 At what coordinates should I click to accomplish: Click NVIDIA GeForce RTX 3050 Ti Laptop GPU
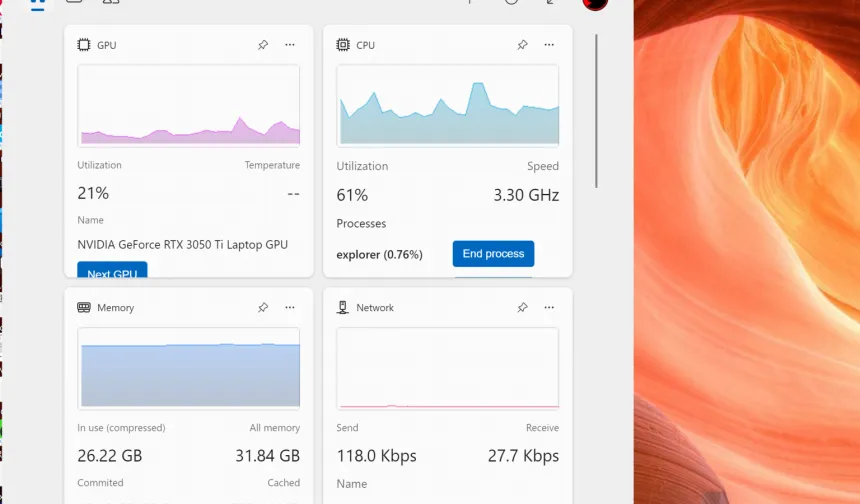pyautogui.click(x=183, y=245)
